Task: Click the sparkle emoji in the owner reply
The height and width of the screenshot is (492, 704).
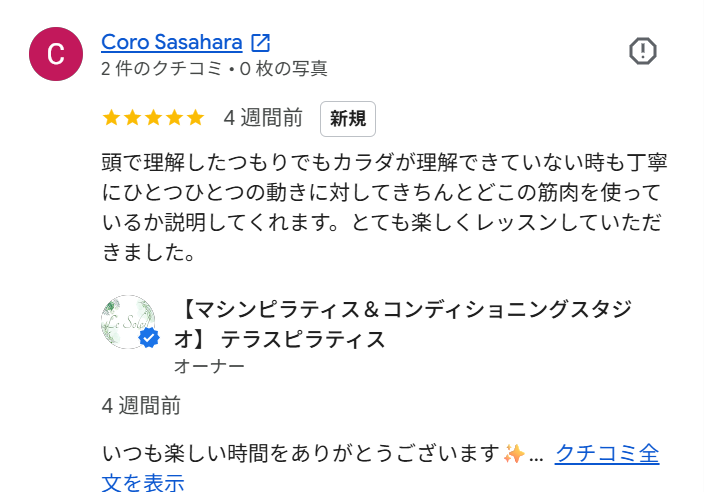Action: 514,454
